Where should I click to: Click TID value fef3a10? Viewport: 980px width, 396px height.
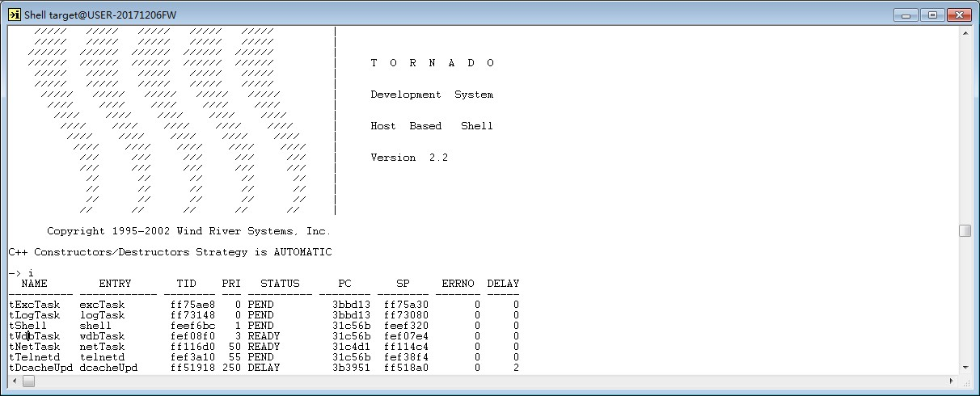tap(192, 357)
